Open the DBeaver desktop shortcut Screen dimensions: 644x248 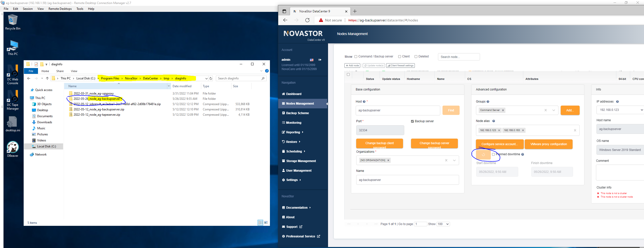pyautogui.click(x=13, y=149)
